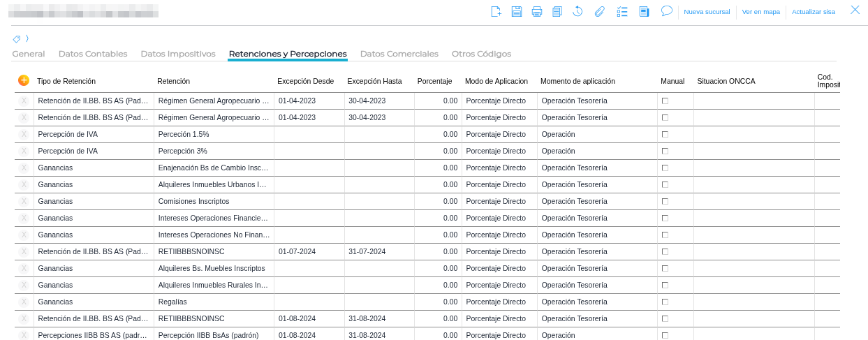Delete the Percepción 1.5% row
868x340 pixels.
tap(24, 134)
